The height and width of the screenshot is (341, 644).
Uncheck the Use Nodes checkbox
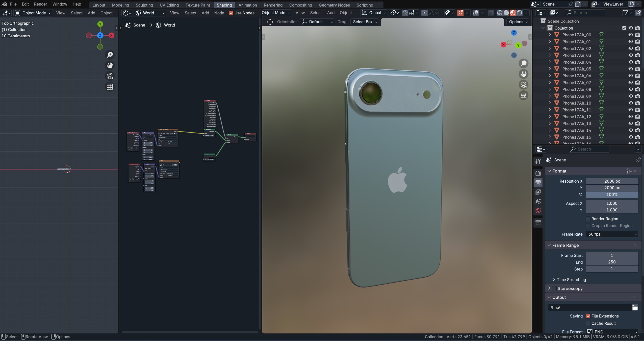[231, 13]
